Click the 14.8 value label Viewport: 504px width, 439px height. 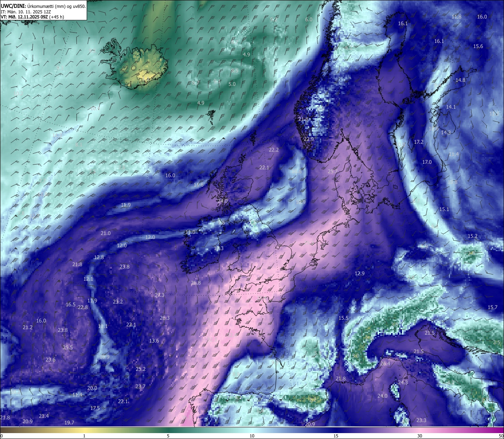tap(460, 80)
